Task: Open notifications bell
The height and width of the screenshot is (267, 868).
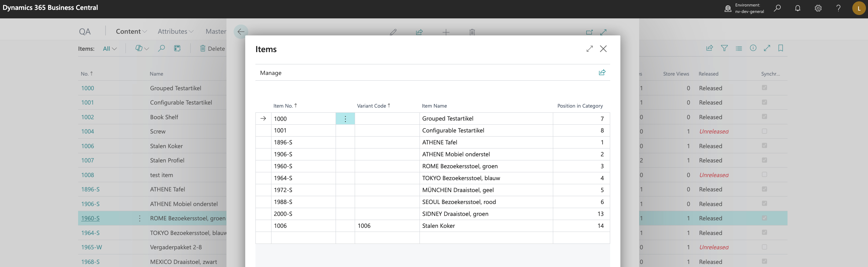Action: tap(798, 8)
